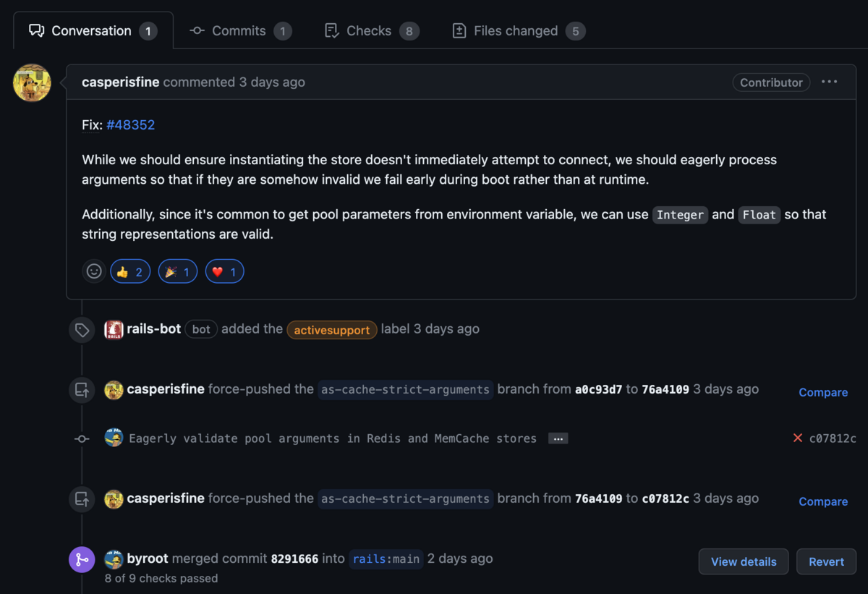Switch to the Commits tab

[x=240, y=30]
